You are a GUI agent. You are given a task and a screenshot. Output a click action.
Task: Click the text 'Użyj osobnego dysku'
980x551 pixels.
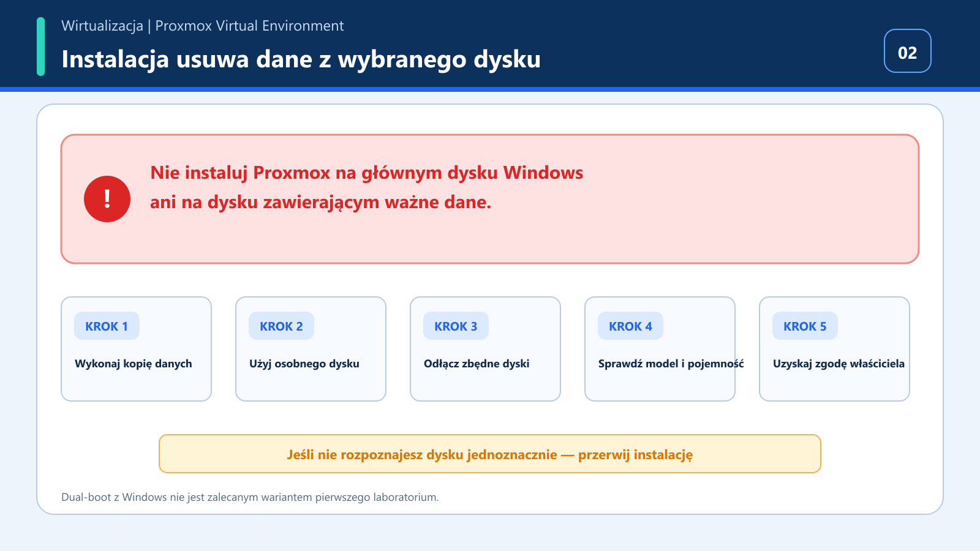(304, 364)
